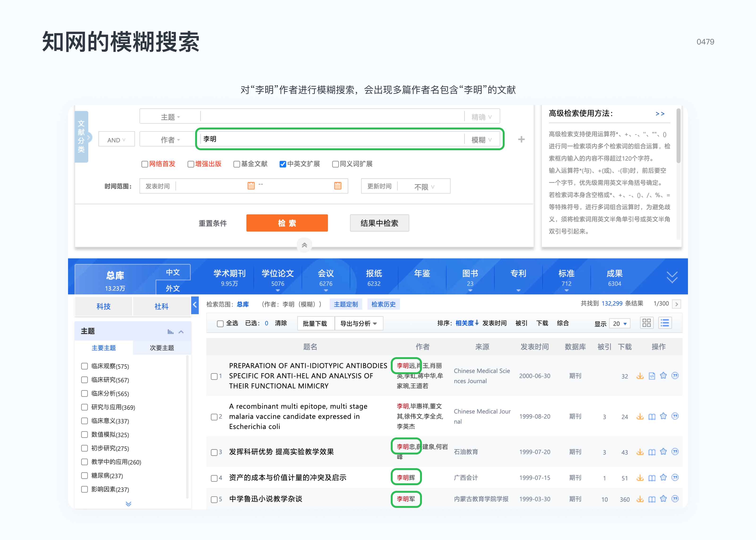Switch to 次要主题 tab
Viewport: 756px width, 540px height.
(162, 348)
